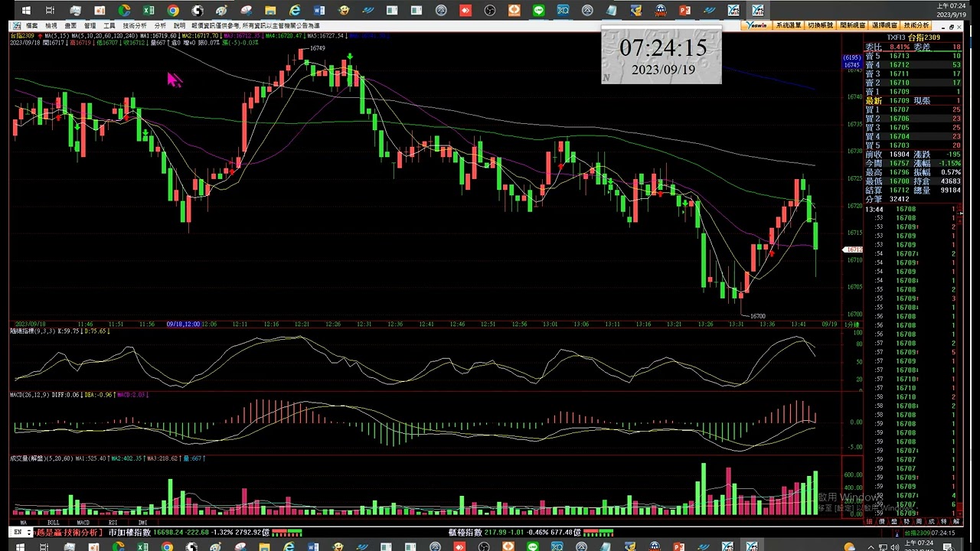Click the TXFI3 台指2309 quote panel header

913,37
